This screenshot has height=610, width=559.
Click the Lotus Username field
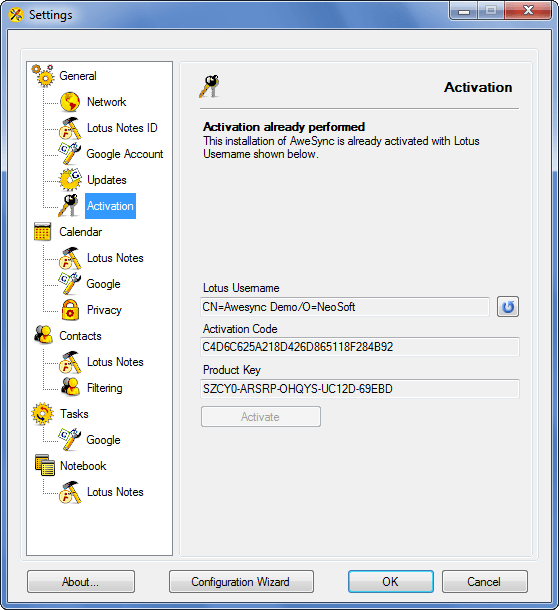(x=345, y=307)
